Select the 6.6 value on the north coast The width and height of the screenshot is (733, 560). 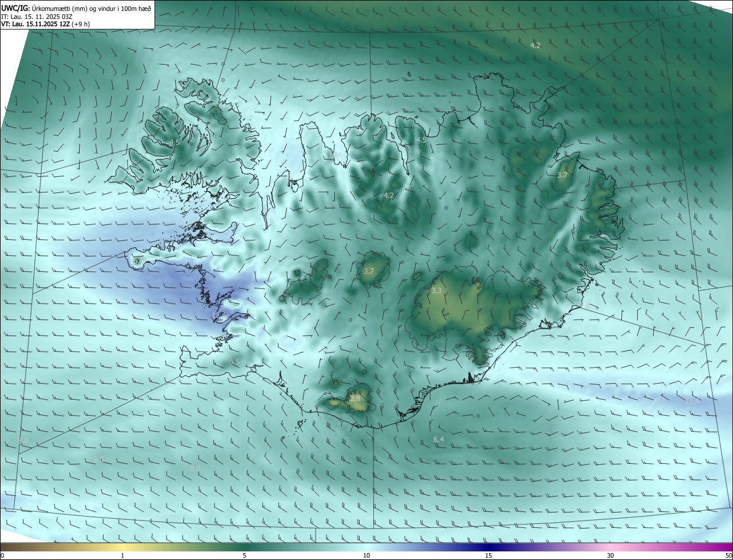337,155
